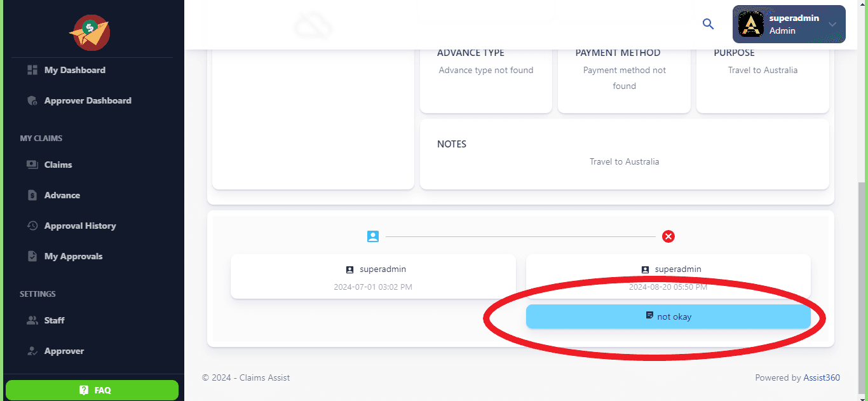Click the rejecting superadmin approver card

(x=668, y=276)
